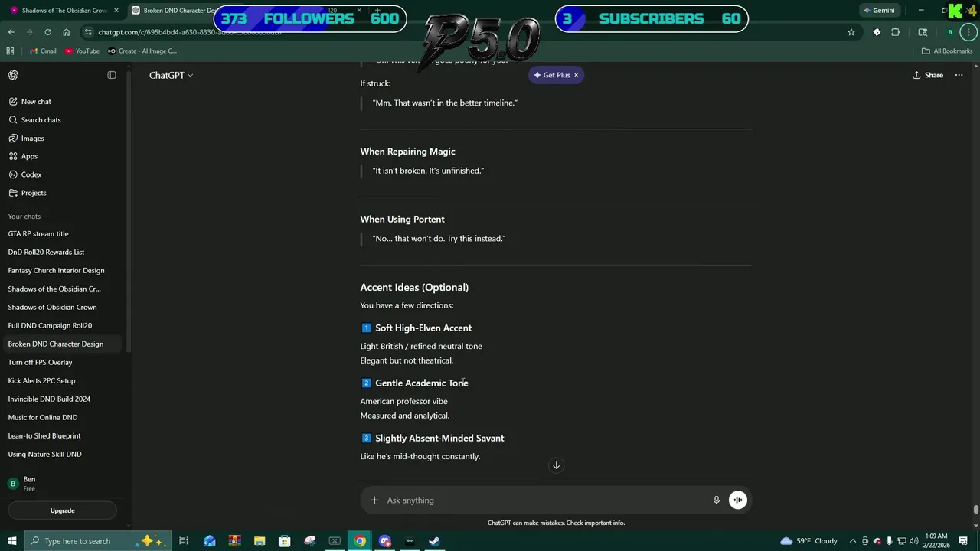Image resolution: width=980 pixels, height=551 pixels.
Task: Open the 'Shadows of Obsidian Crown' chat
Action: pos(63,307)
